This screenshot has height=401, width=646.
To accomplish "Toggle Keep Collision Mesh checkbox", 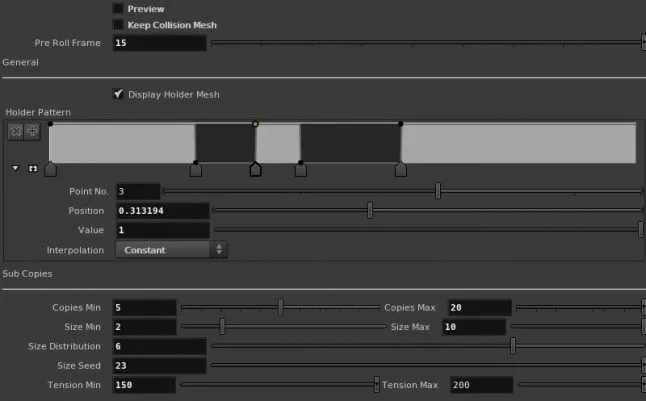I will pos(118,25).
